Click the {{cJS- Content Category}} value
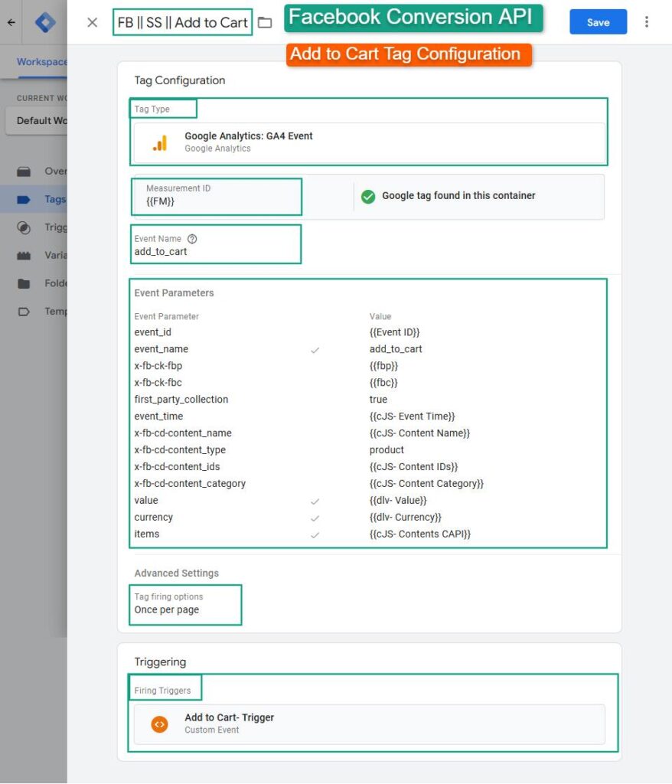This screenshot has width=672, height=784. coord(426,484)
